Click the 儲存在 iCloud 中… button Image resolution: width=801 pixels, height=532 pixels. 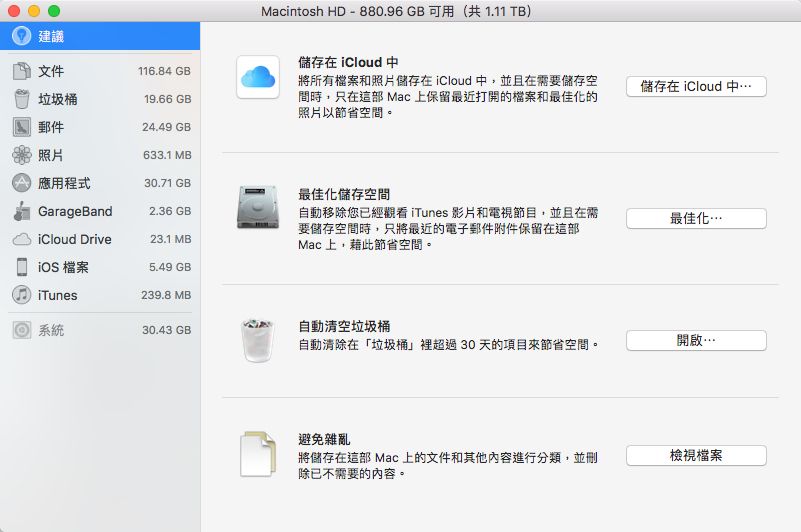(696, 86)
